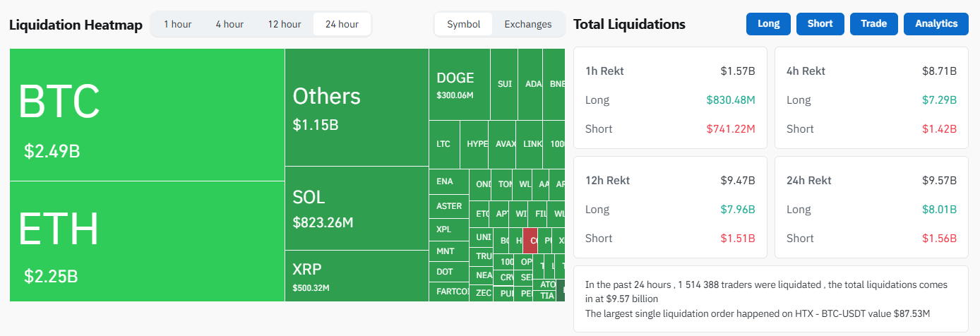This screenshot has width=980, height=336.
Task: Click the red tile in heatmap
Action: tap(530, 240)
